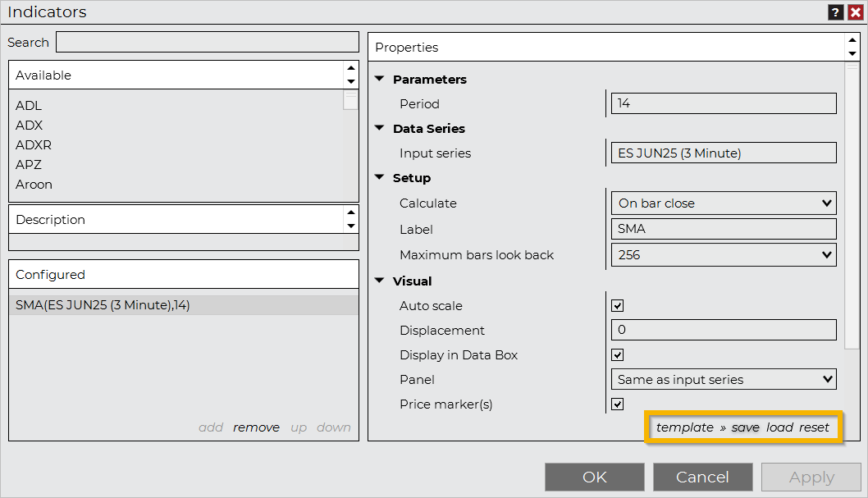Open Maximum bars look back dropdown

[x=724, y=254]
